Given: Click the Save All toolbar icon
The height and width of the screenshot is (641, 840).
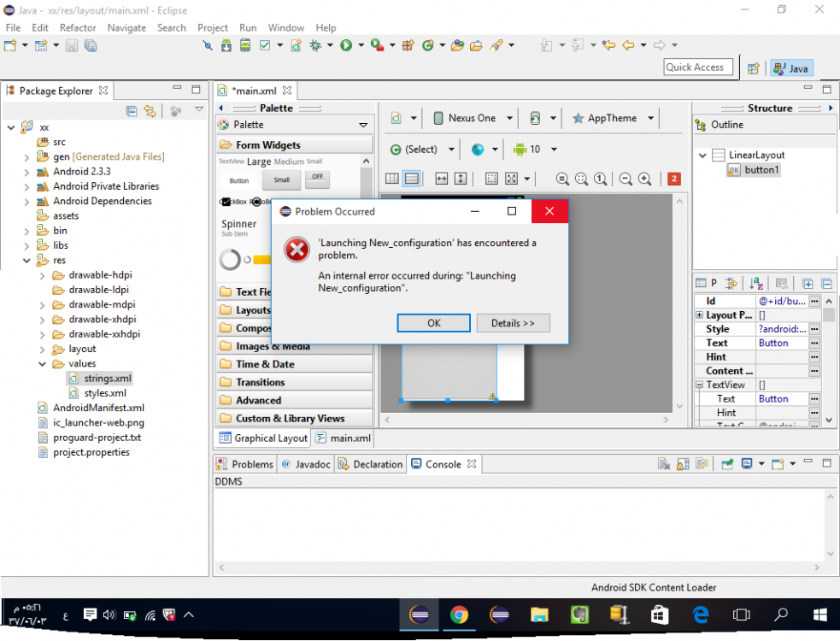Looking at the screenshot, I should (91, 45).
